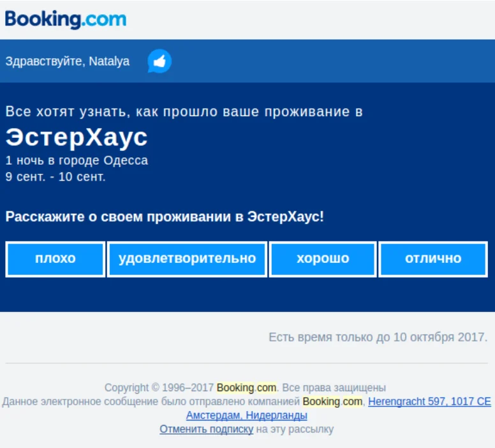The width and height of the screenshot is (495, 448).
Task: Rate the stay as плохо
Action: point(55,259)
